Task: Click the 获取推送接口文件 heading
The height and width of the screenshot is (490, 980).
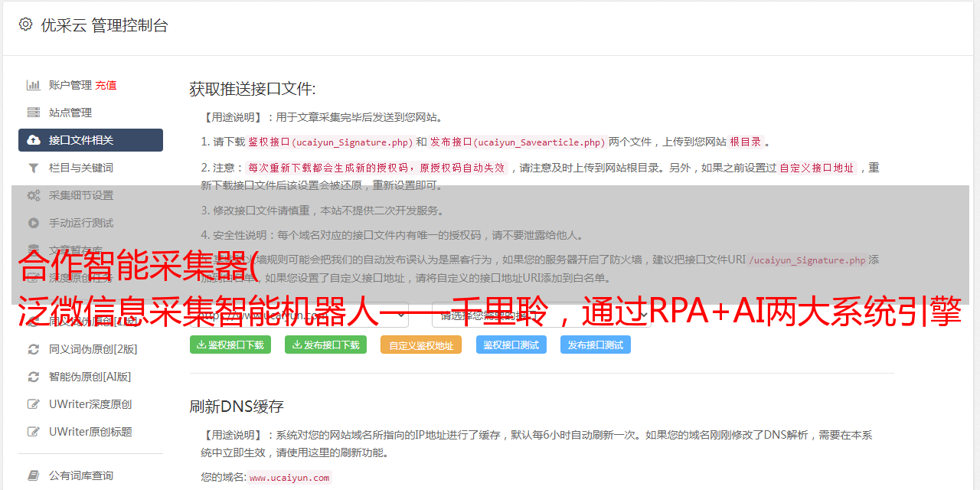Action: 253,89
